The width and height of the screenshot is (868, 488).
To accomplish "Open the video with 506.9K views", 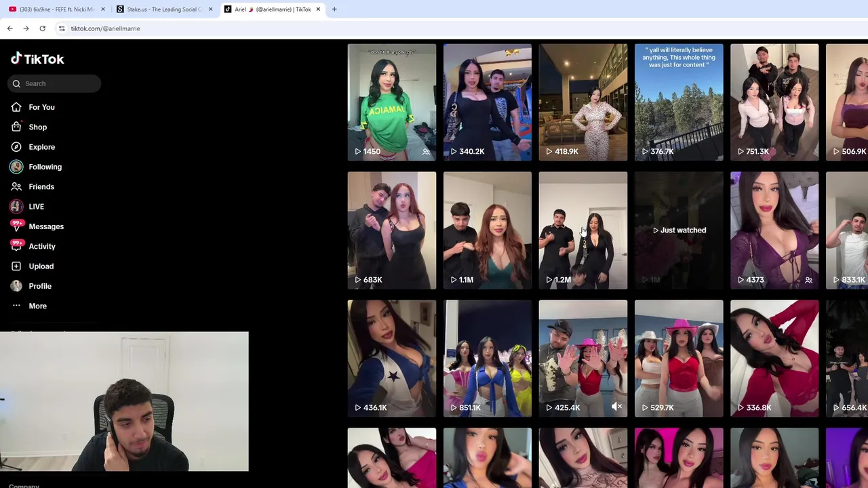I will click(847, 102).
